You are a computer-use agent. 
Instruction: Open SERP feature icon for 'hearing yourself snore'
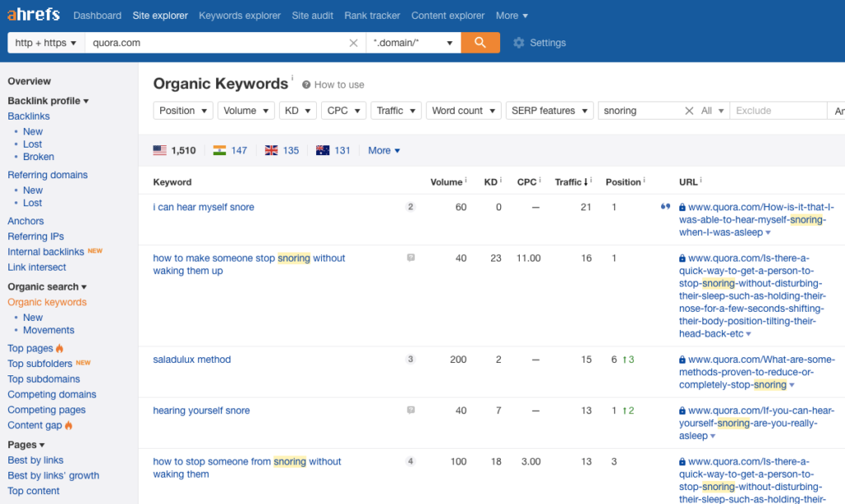click(x=411, y=410)
